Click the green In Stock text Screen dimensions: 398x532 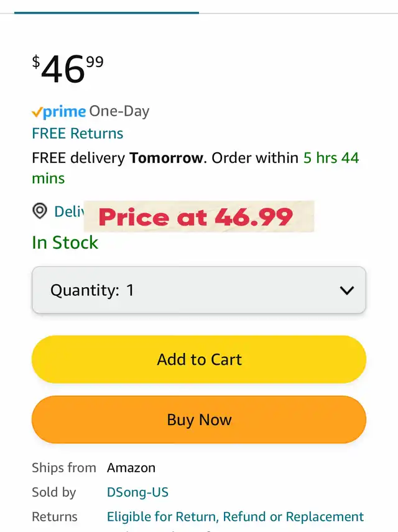coord(65,242)
